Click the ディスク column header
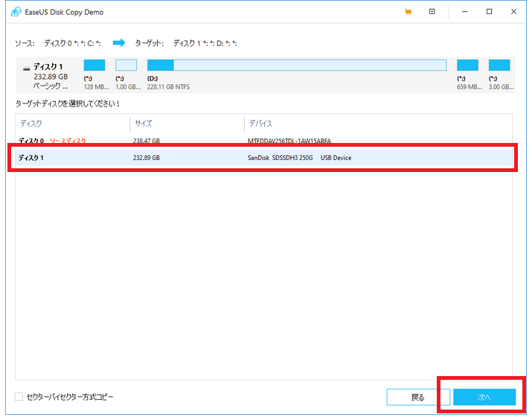532x420 pixels. click(x=72, y=123)
